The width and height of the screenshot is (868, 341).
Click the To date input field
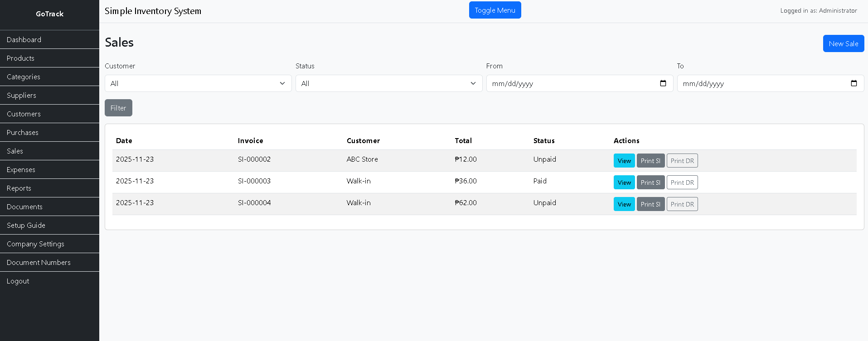tap(771, 83)
